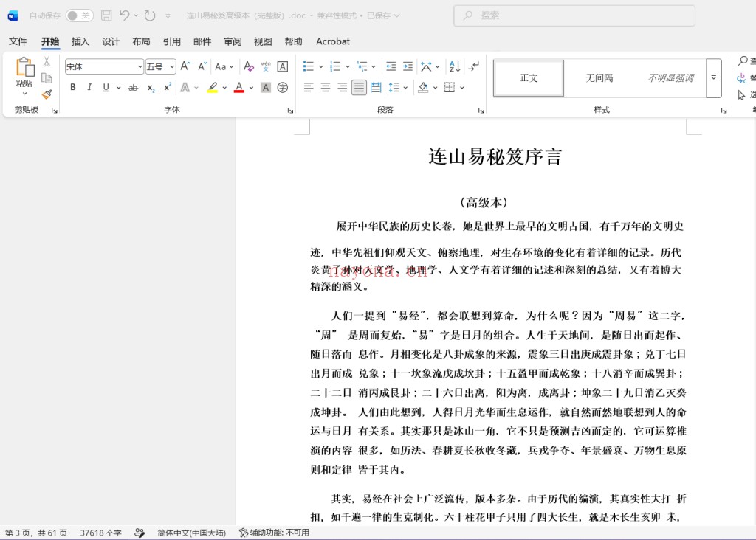The width and height of the screenshot is (756, 540).
Task: Click the Redo arrow icon
Action: (x=150, y=16)
